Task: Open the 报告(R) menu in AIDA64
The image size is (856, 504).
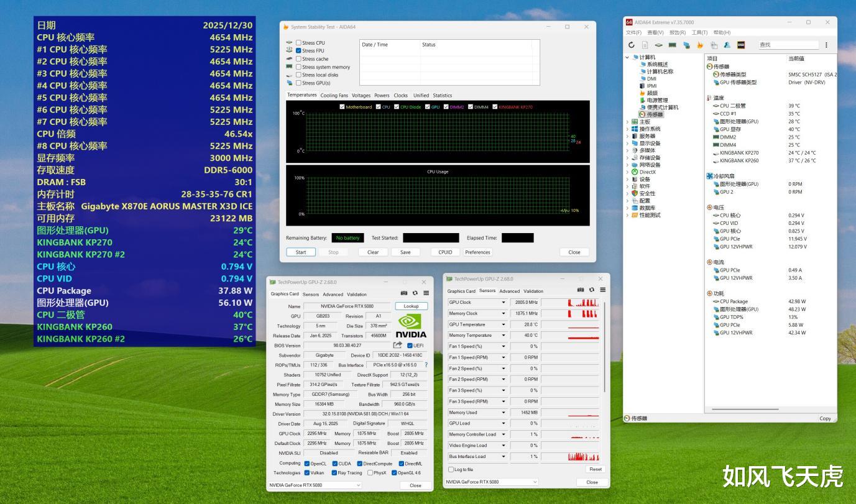Action: tap(677, 32)
